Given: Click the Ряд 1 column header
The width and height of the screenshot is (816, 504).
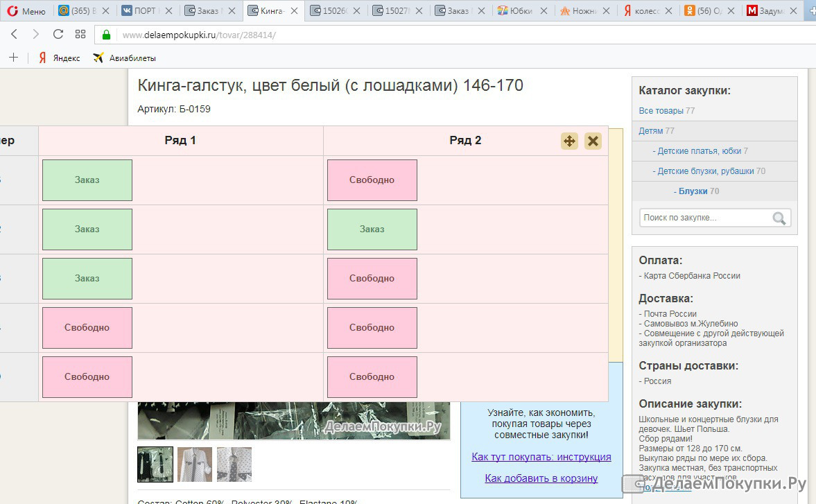Looking at the screenshot, I should point(180,141).
